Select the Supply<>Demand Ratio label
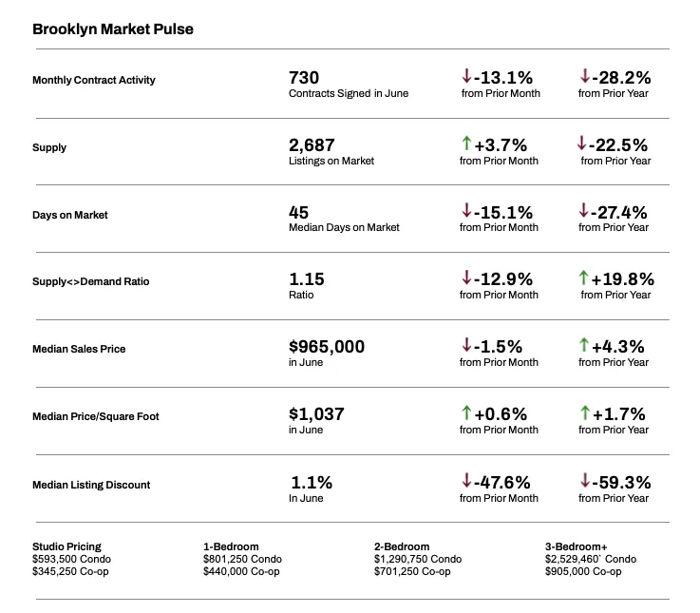Image resolution: width=700 pixels, height=613 pixels. pyautogui.click(x=91, y=281)
